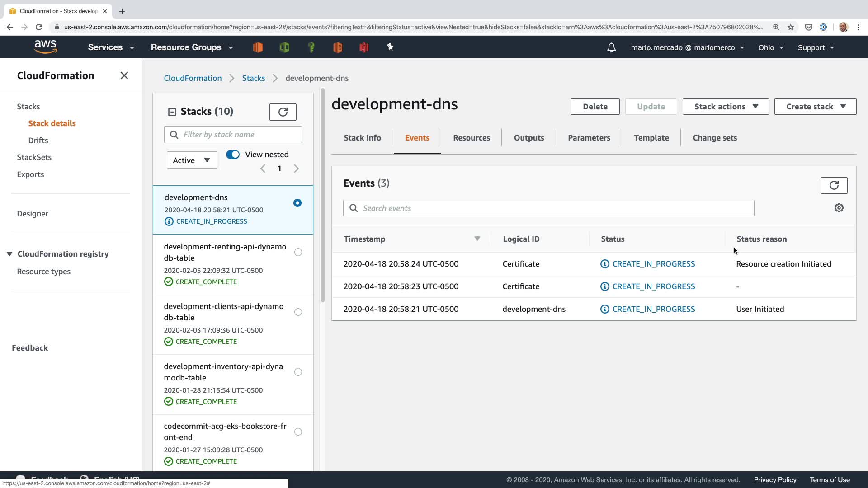Open the Template tab
The height and width of the screenshot is (488, 868).
(x=651, y=138)
